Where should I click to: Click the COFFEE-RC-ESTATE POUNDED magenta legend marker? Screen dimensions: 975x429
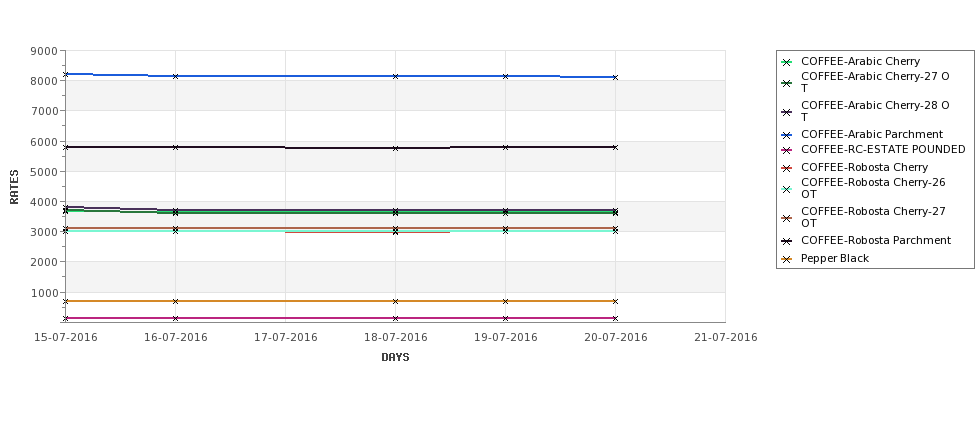[787, 150]
